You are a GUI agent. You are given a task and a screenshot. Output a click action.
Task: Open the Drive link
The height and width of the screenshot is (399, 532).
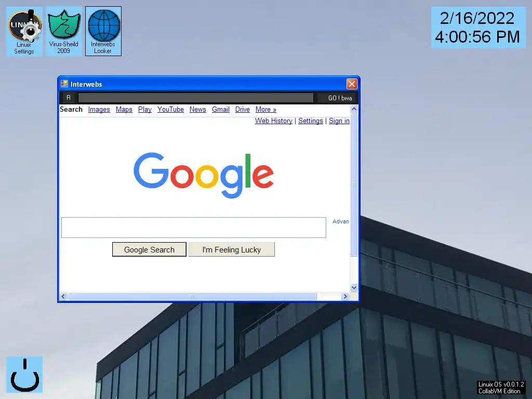[x=243, y=109]
